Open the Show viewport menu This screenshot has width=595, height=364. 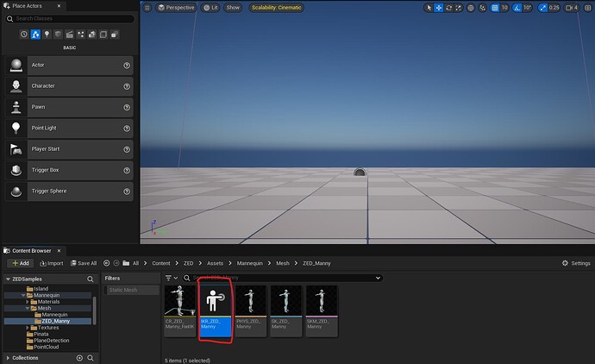point(233,8)
